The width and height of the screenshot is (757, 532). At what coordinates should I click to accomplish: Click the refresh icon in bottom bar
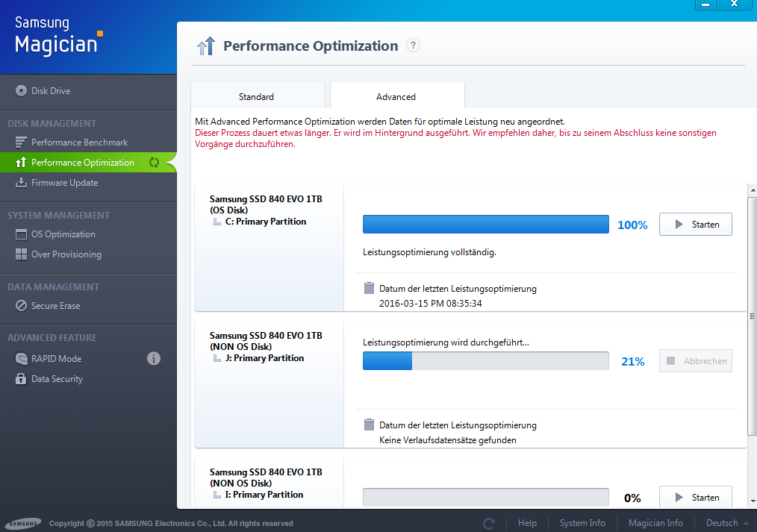(x=489, y=523)
